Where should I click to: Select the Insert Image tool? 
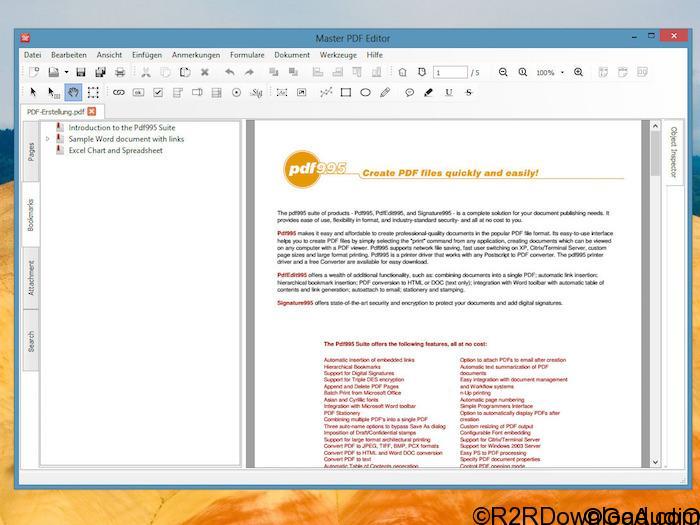point(302,92)
